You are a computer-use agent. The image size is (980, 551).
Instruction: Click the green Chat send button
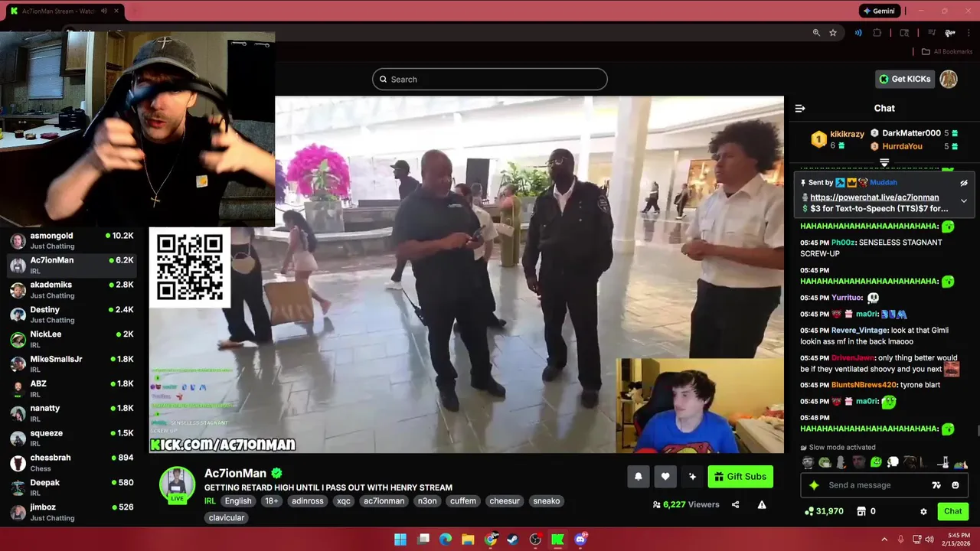[x=953, y=511]
